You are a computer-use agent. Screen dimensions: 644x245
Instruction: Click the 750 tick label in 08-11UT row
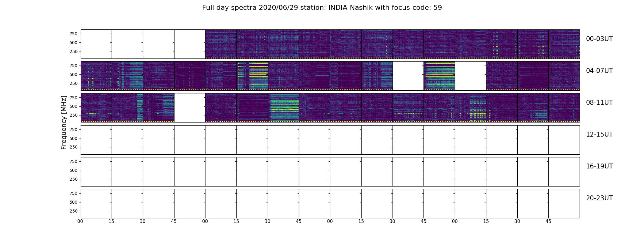tap(74, 97)
